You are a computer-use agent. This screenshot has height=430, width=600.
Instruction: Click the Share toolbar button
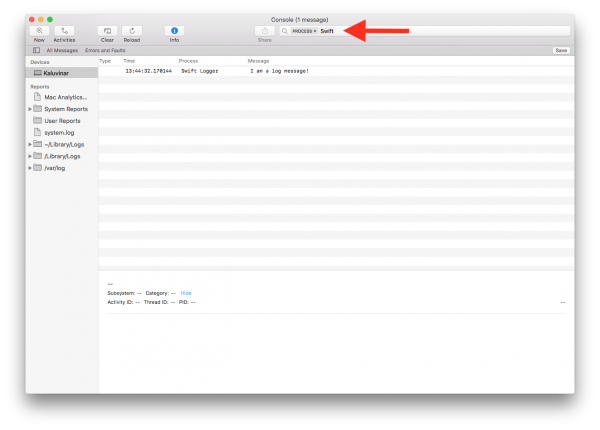pos(265,31)
